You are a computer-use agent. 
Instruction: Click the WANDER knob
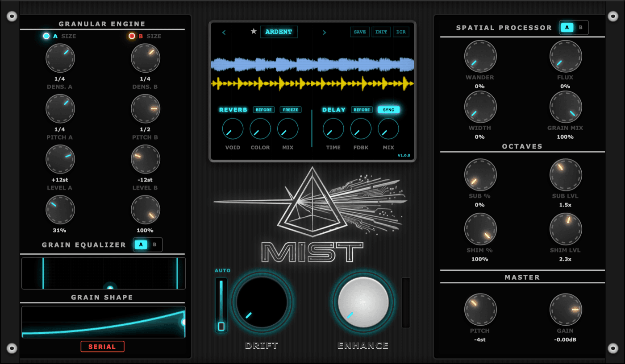(x=480, y=56)
